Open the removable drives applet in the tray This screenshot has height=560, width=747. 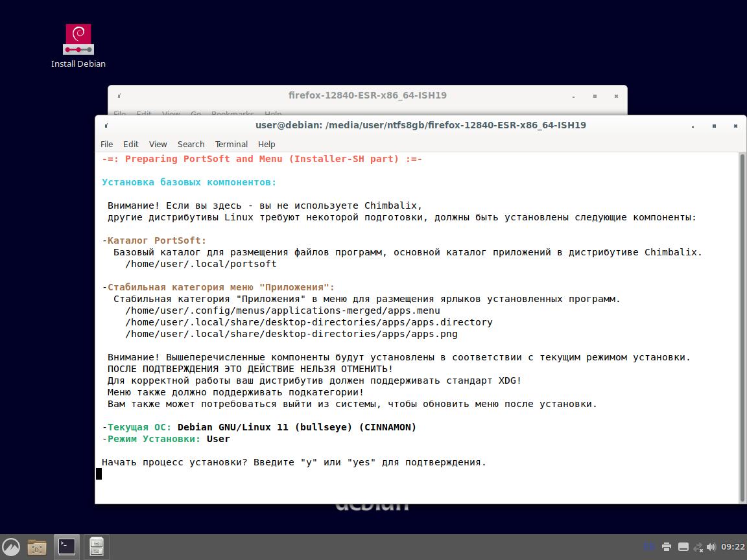coord(683,546)
